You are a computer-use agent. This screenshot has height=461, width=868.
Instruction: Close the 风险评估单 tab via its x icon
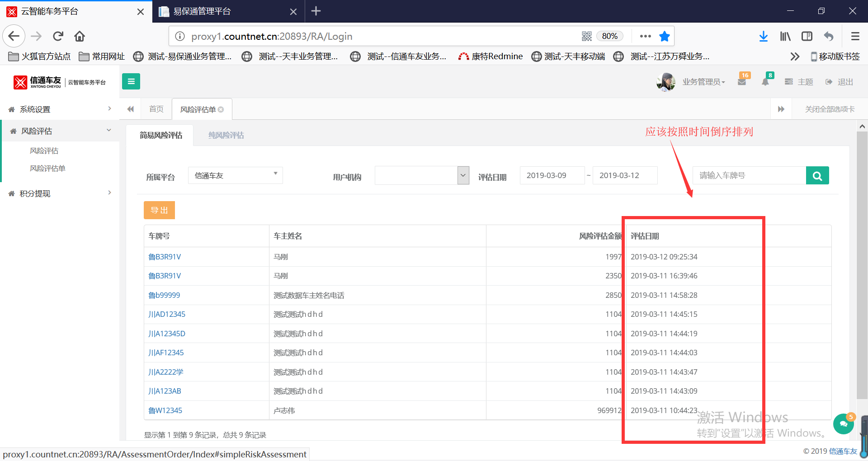221,109
